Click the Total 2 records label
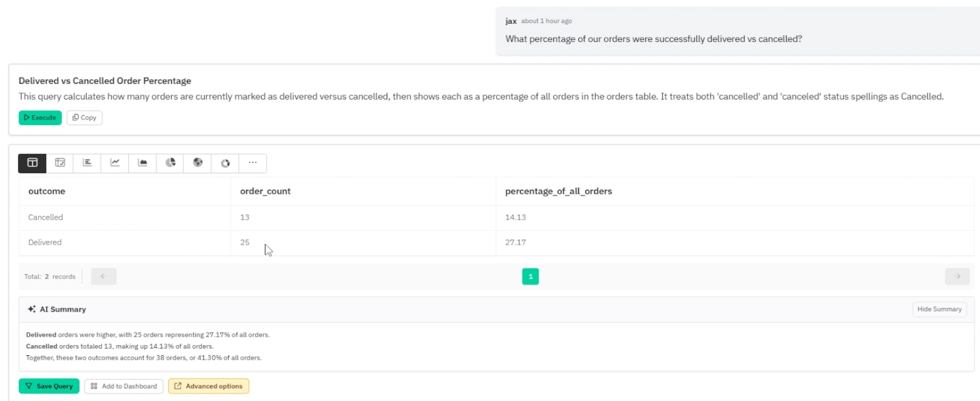 [49, 277]
